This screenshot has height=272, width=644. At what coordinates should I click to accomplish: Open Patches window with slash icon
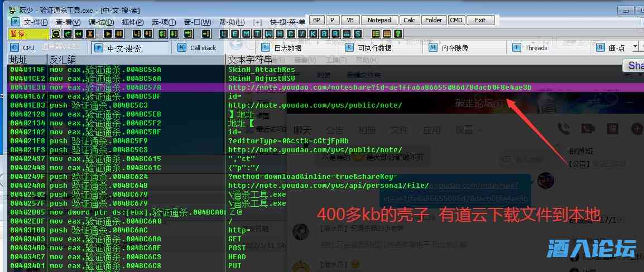click(x=302, y=33)
